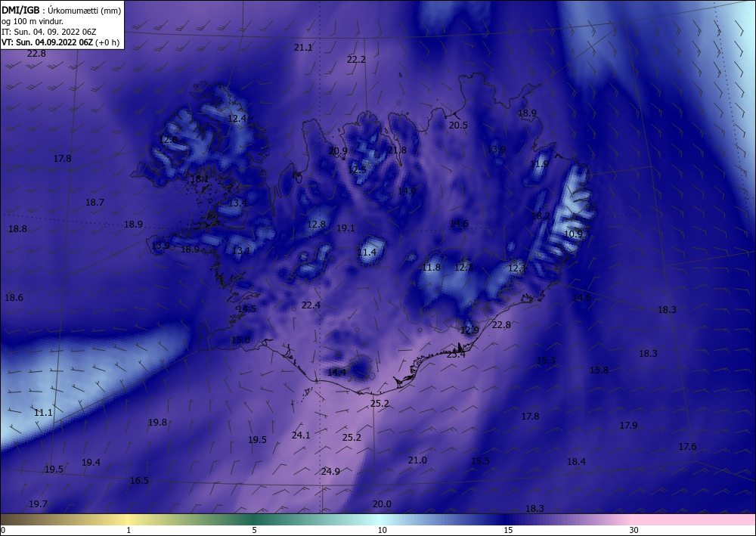Click the 14.0 value label
The image size is (756, 536).
tap(407, 191)
